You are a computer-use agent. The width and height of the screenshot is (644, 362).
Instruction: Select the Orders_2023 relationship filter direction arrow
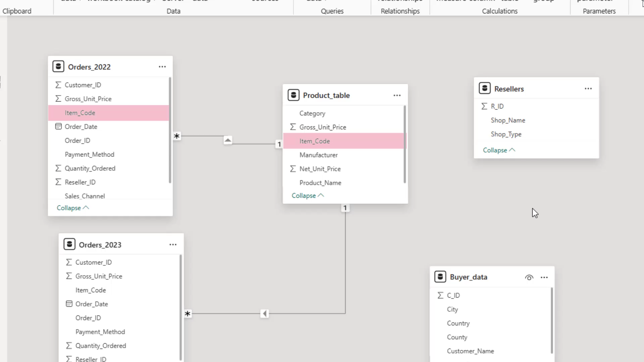pyautogui.click(x=265, y=314)
